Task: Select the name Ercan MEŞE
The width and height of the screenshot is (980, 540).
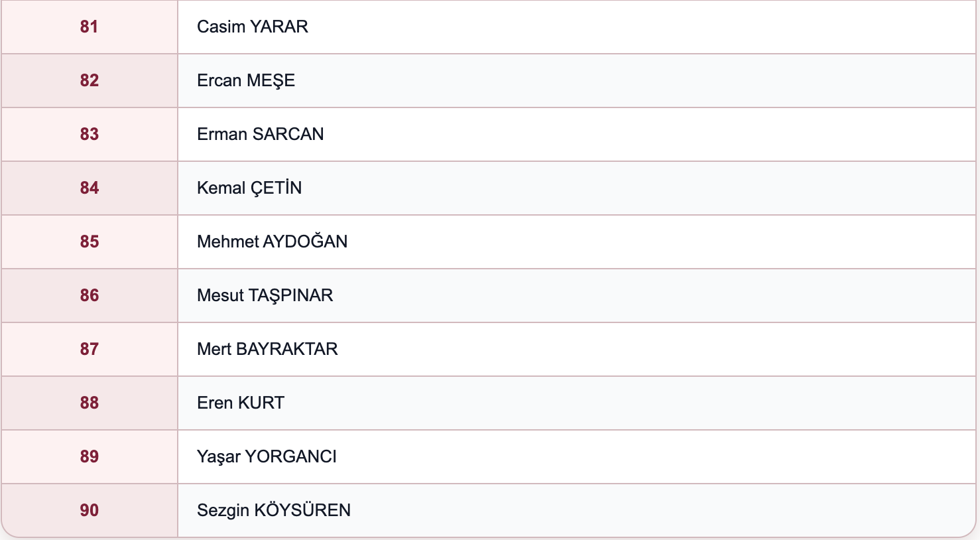Action: click(x=246, y=81)
